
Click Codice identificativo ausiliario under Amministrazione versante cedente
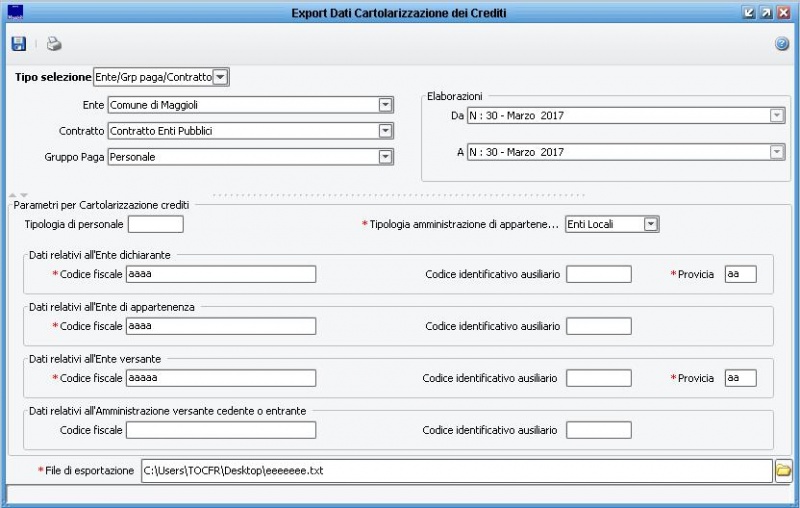point(599,430)
